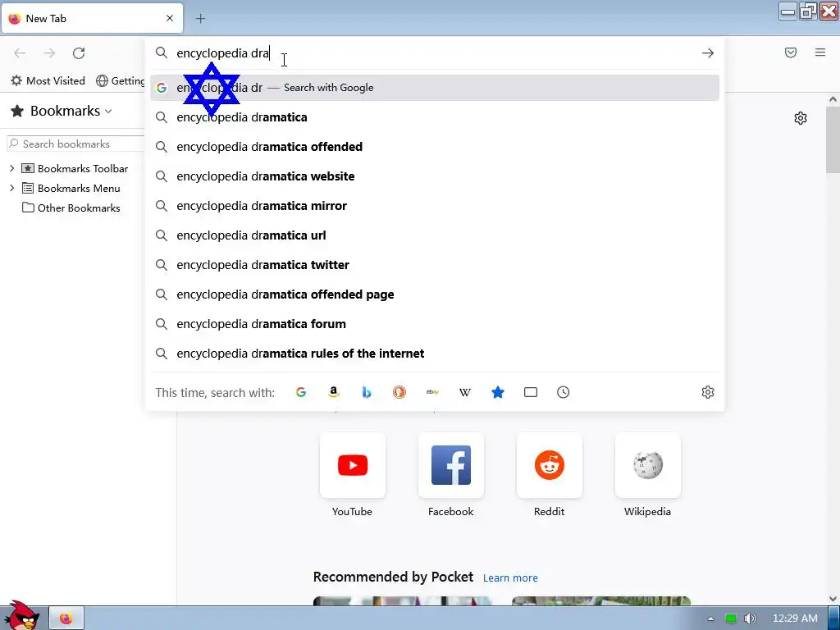Choose suggestion 'encyclopedia dramatica rules of the internet'

pos(435,353)
